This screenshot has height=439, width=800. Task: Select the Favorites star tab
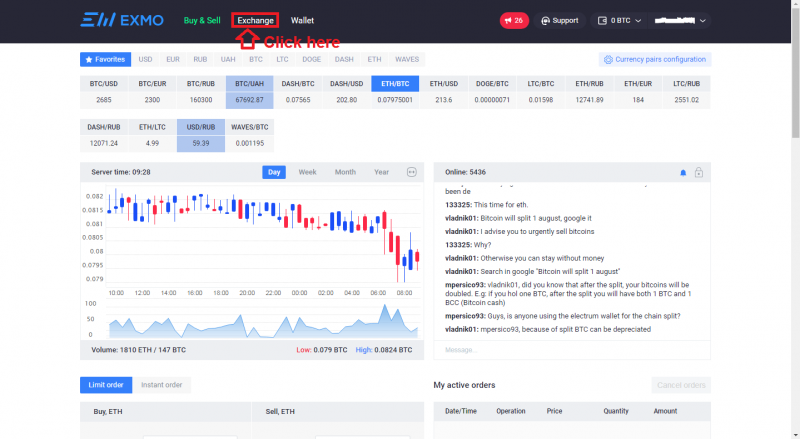pos(106,59)
